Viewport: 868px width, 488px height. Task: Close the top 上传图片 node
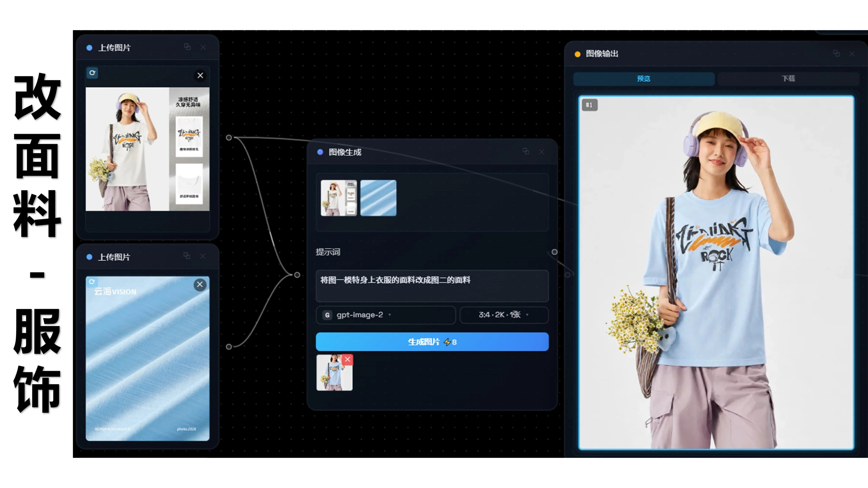[203, 47]
